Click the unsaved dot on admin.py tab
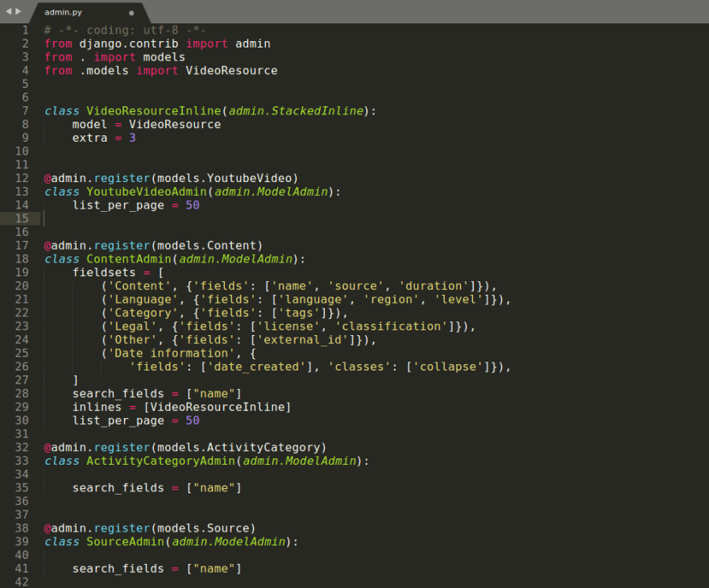The width and height of the screenshot is (709, 588). pos(131,13)
